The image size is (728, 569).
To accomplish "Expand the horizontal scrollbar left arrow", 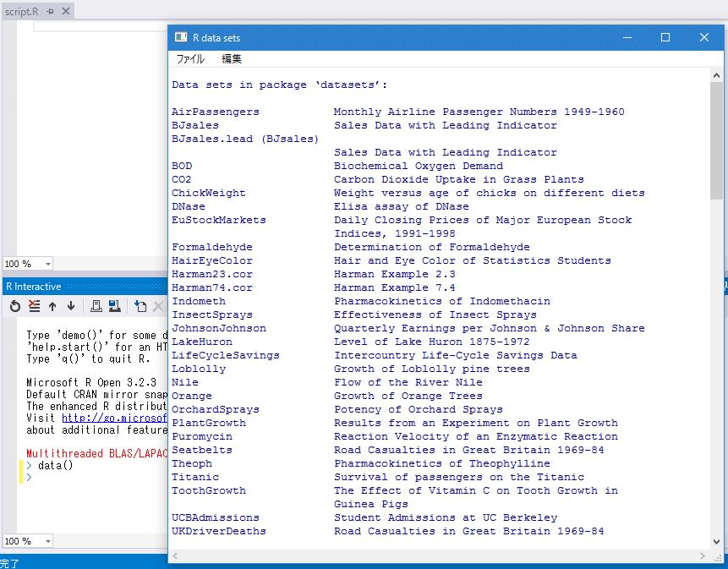I will pos(174,556).
